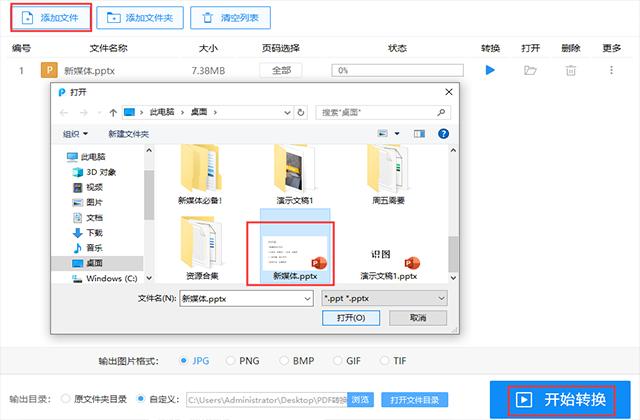
Task: Click the file name input field
Action: (x=242, y=299)
